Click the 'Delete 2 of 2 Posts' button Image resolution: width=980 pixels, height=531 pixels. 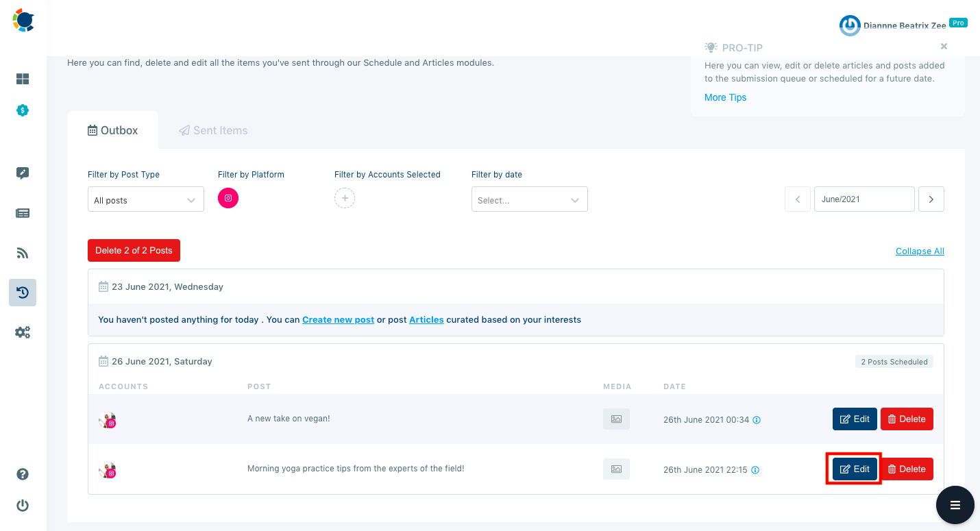(134, 250)
